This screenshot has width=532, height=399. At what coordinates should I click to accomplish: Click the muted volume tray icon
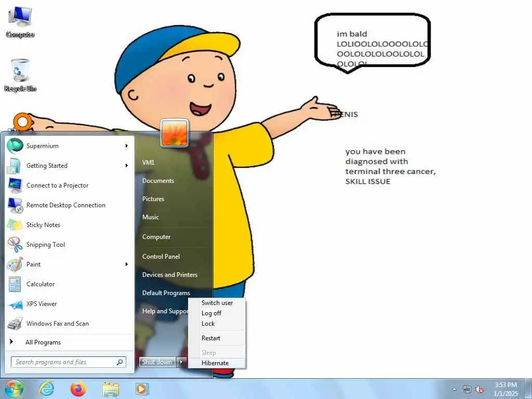[480, 390]
